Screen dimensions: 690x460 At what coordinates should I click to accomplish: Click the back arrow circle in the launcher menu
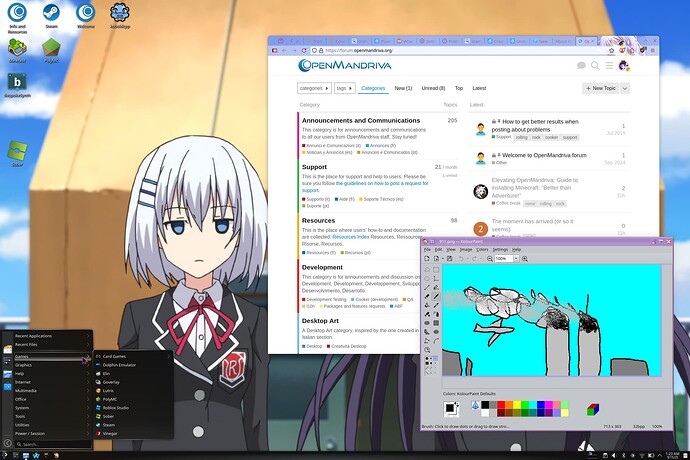7,443
